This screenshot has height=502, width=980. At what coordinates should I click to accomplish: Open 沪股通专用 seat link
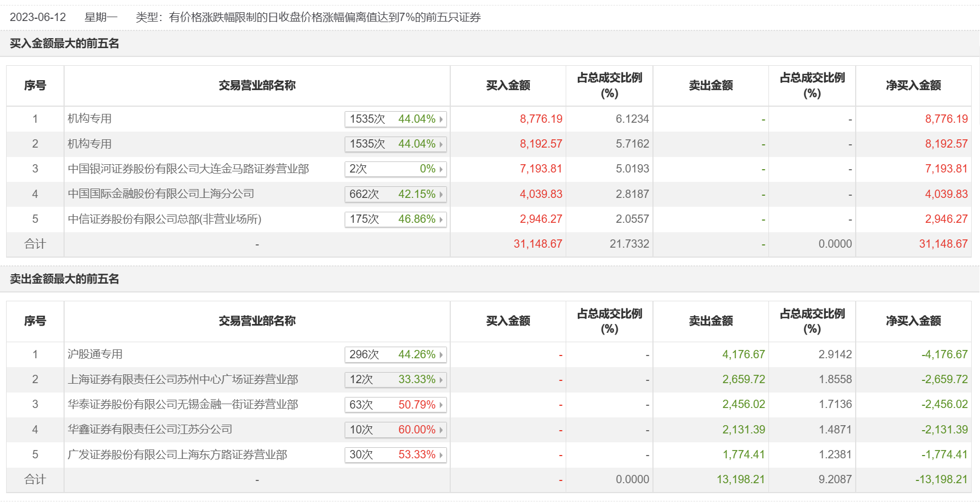95,354
